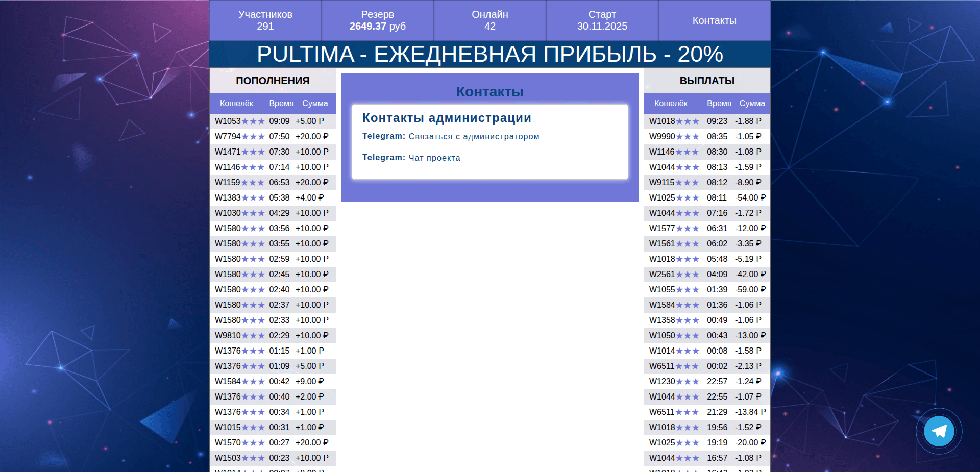The height and width of the screenshot is (472, 980).
Task: Open Telegram via the floating blue icon
Action: click(939, 431)
